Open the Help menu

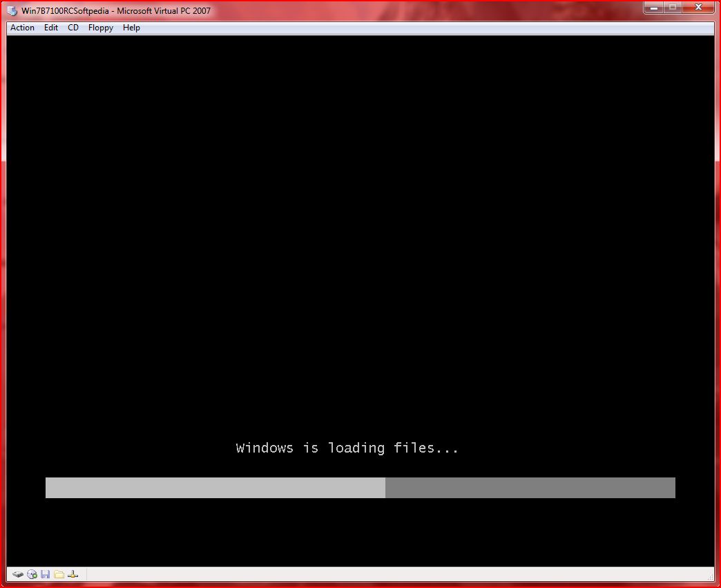click(x=131, y=28)
